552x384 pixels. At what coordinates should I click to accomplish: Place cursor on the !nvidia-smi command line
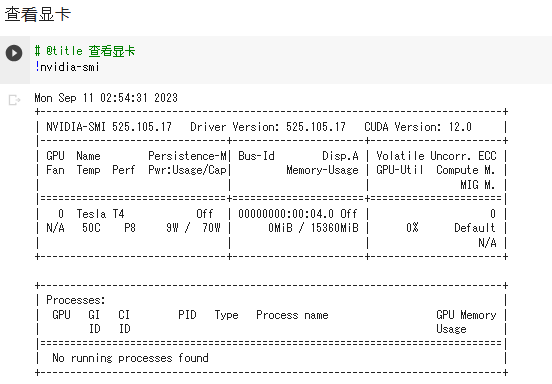click(67, 67)
